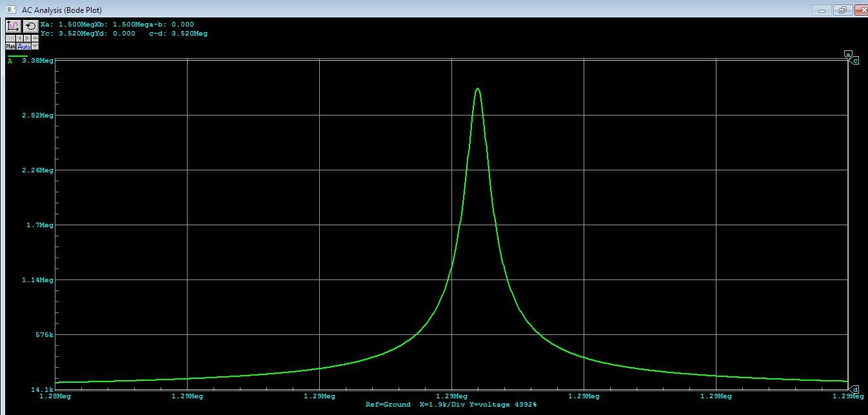Click the reset rotate-arrow icon
The height and width of the screenshot is (415, 868).
31,26
